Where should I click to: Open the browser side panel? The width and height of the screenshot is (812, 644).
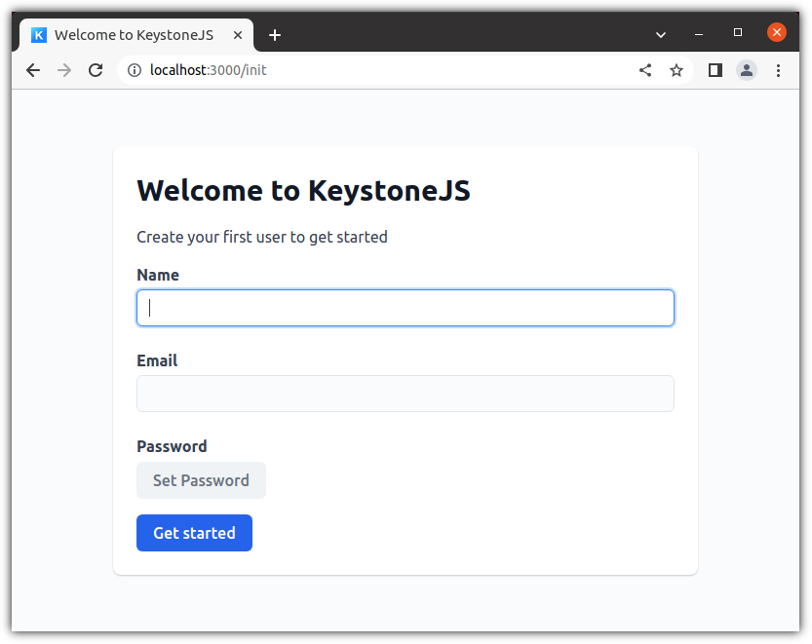coord(715,70)
